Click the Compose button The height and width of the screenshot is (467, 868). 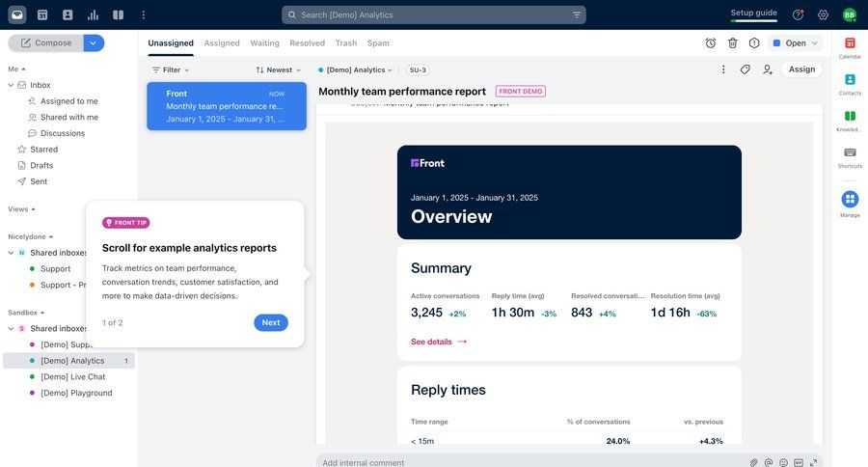tap(46, 42)
